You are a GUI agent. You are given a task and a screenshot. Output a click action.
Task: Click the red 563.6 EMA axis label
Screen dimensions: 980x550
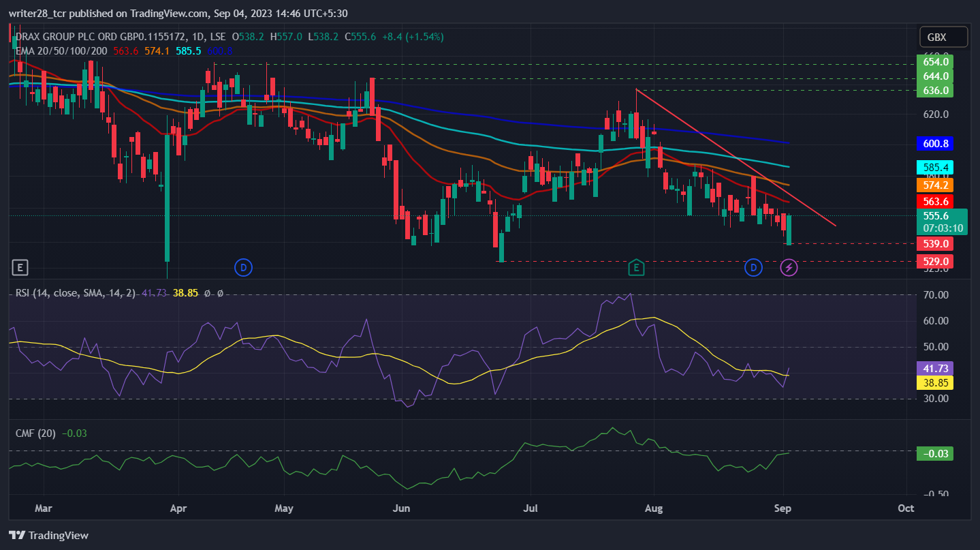point(936,201)
